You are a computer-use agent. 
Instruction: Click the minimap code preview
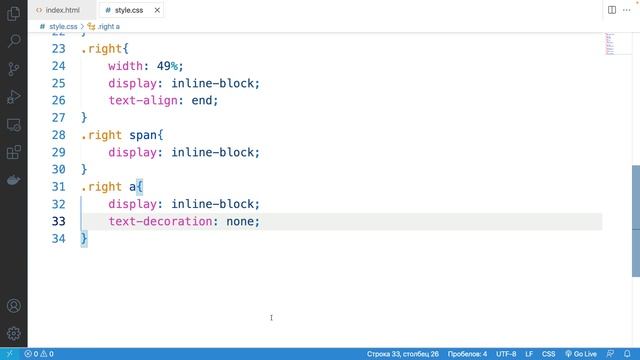610,43
